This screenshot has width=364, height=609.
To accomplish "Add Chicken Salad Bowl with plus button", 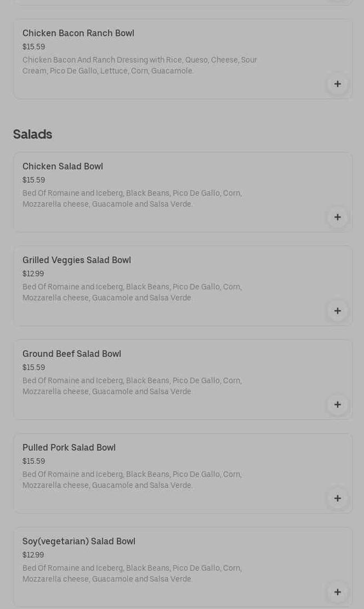I will 337,217.
